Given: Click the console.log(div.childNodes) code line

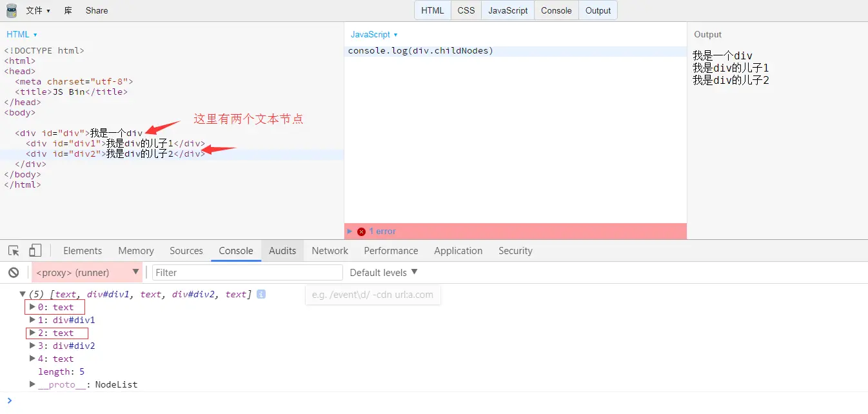Looking at the screenshot, I should coord(420,51).
